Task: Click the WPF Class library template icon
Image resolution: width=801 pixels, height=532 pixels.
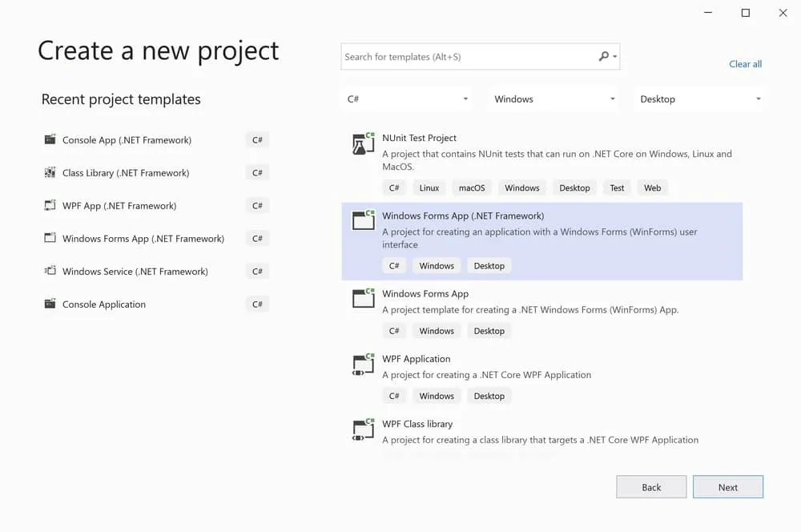Action: click(x=364, y=429)
